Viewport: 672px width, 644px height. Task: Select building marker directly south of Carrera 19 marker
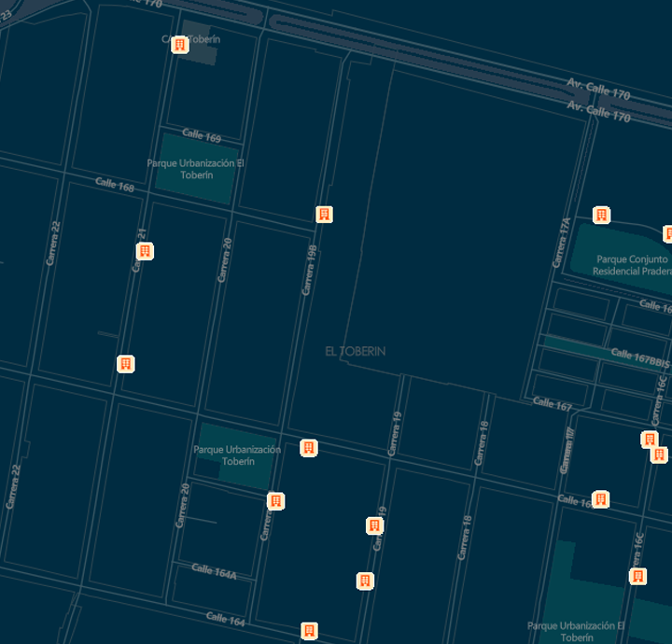(x=365, y=581)
